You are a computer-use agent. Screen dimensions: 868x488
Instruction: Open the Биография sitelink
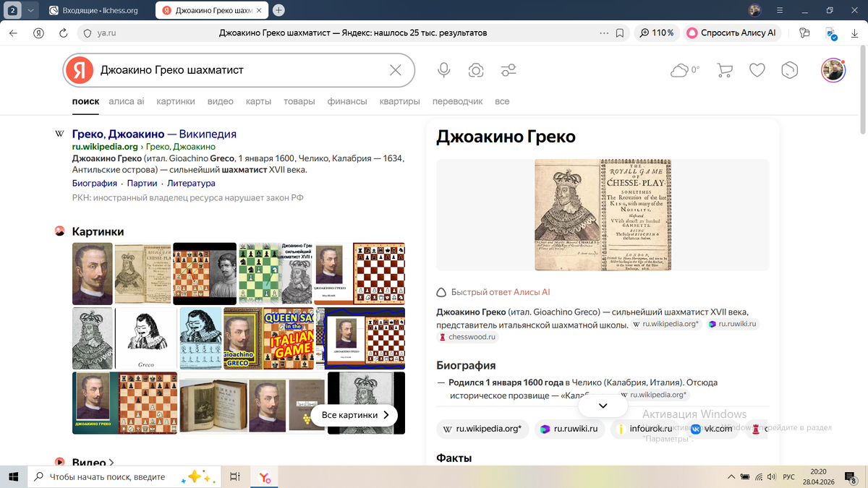tap(95, 184)
